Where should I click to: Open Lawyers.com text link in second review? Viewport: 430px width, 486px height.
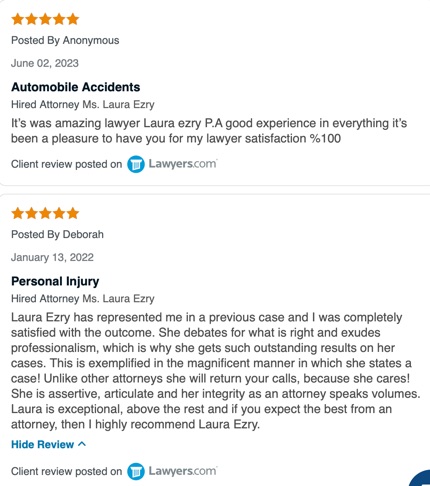(183, 471)
